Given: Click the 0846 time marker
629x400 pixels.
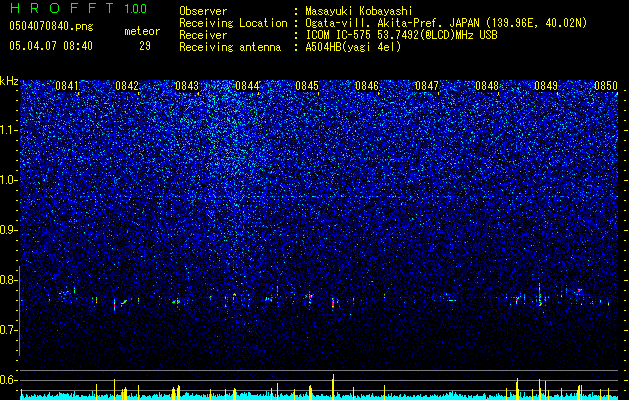Looking at the screenshot, I should pyautogui.click(x=367, y=86).
